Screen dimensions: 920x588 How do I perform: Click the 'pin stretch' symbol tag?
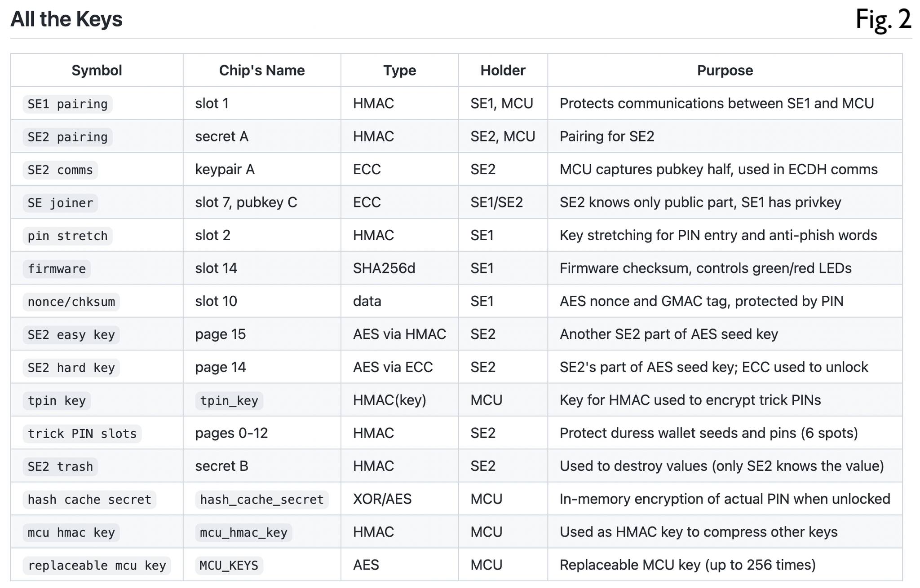point(67,236)
